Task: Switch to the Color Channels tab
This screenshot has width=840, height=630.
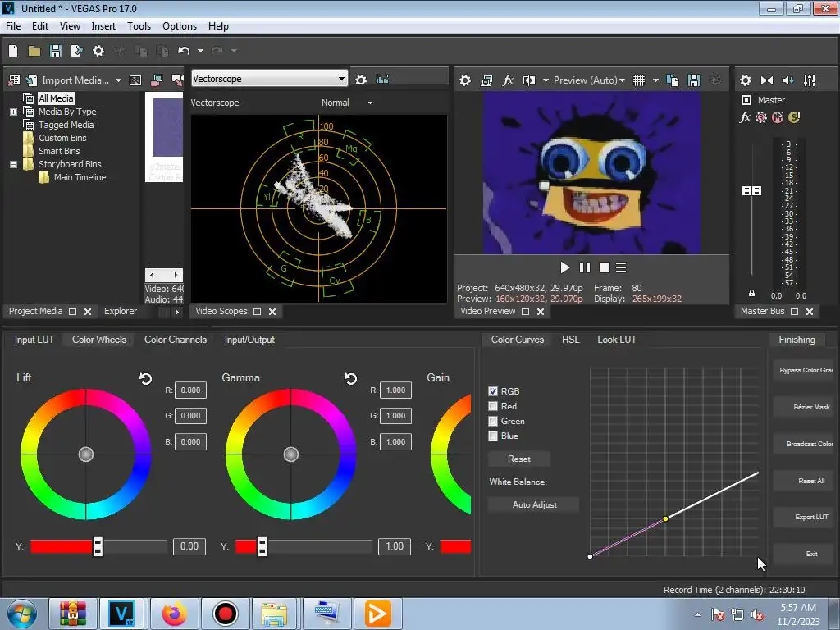Action: click(x=176, y=340)
